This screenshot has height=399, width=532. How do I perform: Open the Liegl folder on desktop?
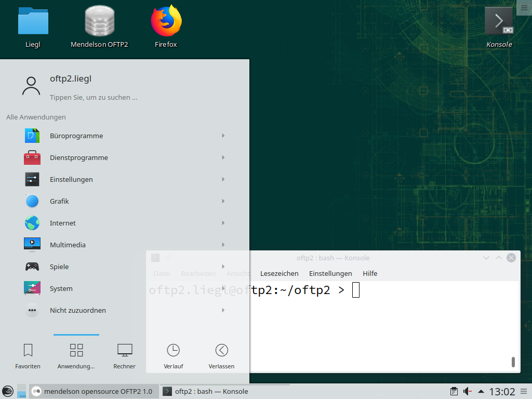(33, 27)
